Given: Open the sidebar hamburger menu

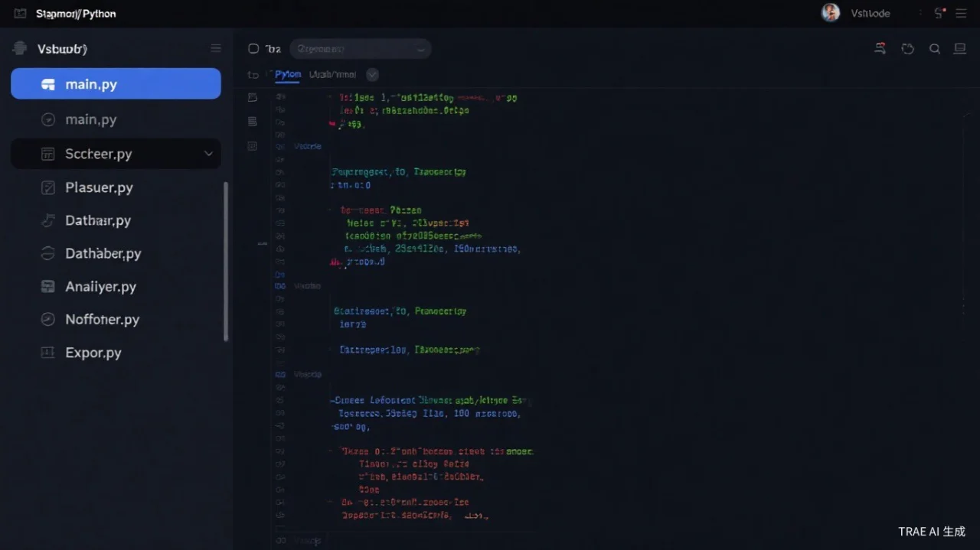Looking at the screenshot, I should click(216, 48).
